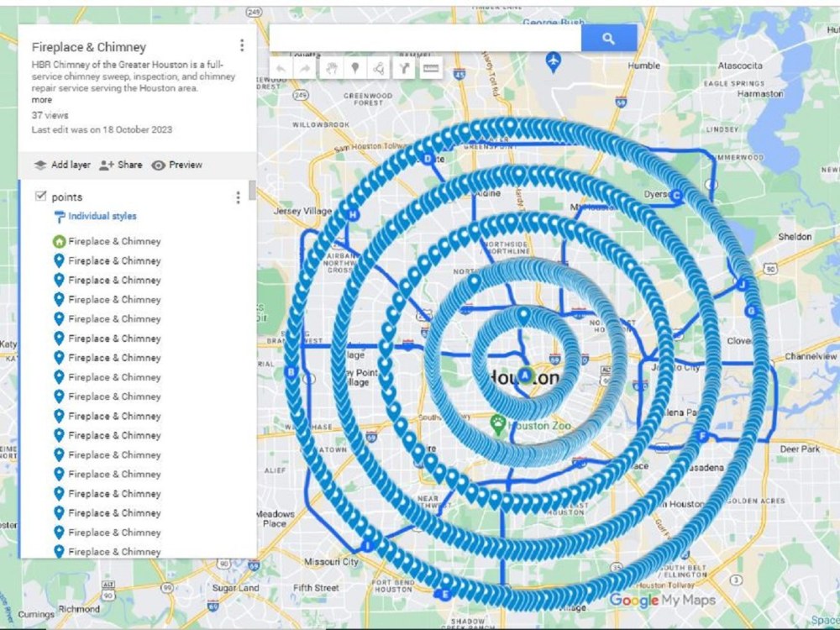Open the points layer options menu
The width and height of the screenshot is (840, 630).
pyautogui.click(x=238, y=197)
